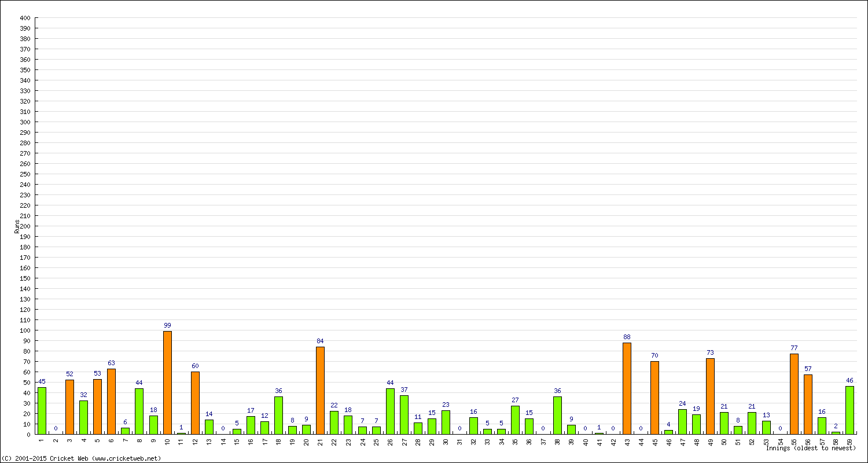Click the '200' label on the Runs axis
The image size is (868, 463).
(x=25, y=226)
